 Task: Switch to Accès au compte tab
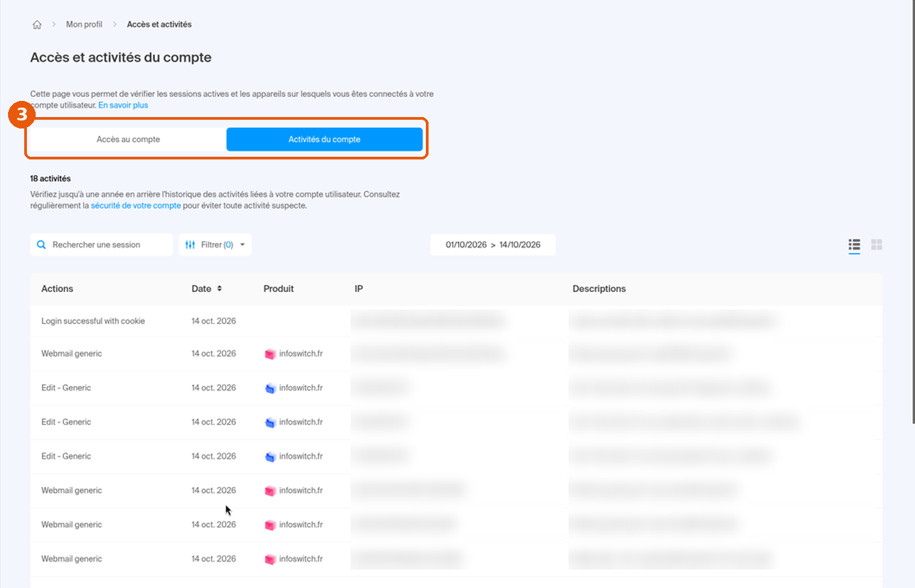[128, 139]
